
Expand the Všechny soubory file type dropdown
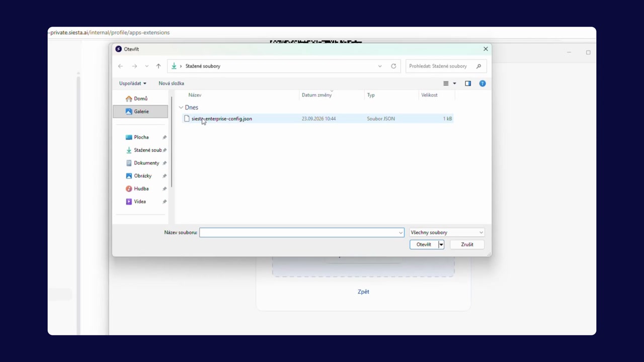tap(447, 232)
